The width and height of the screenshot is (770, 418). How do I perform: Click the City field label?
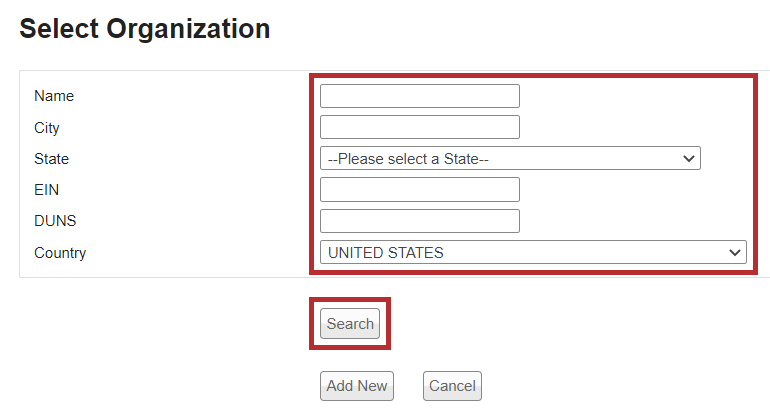point(47,128)
